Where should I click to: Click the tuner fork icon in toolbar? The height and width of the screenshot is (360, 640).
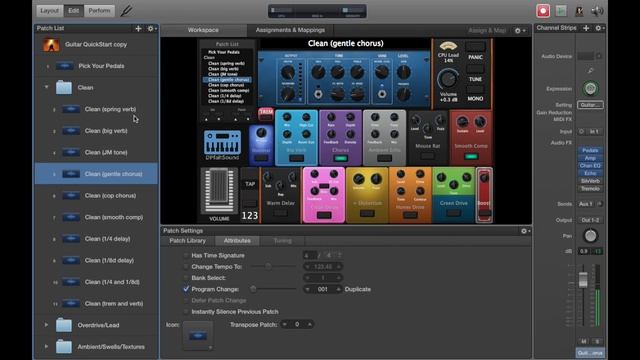click(x=127, y=11)
